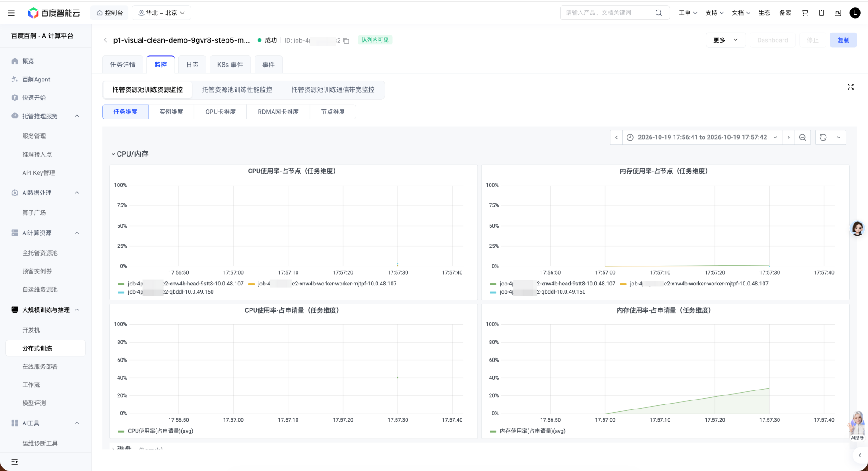Focus the product search input field
The width and height of the screenshot is (868, 471).
pos(608,13)
